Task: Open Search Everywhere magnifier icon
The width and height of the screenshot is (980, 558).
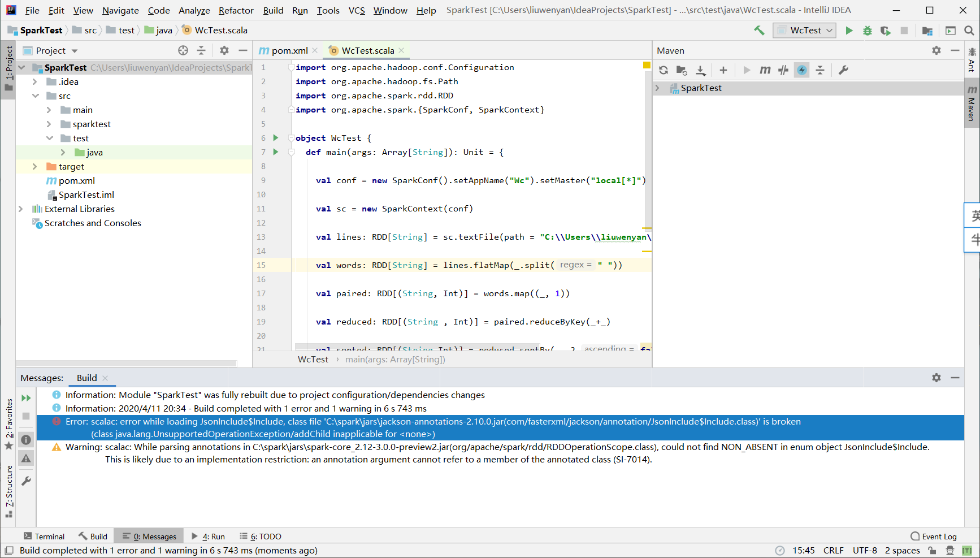Action: click(969, 31)
